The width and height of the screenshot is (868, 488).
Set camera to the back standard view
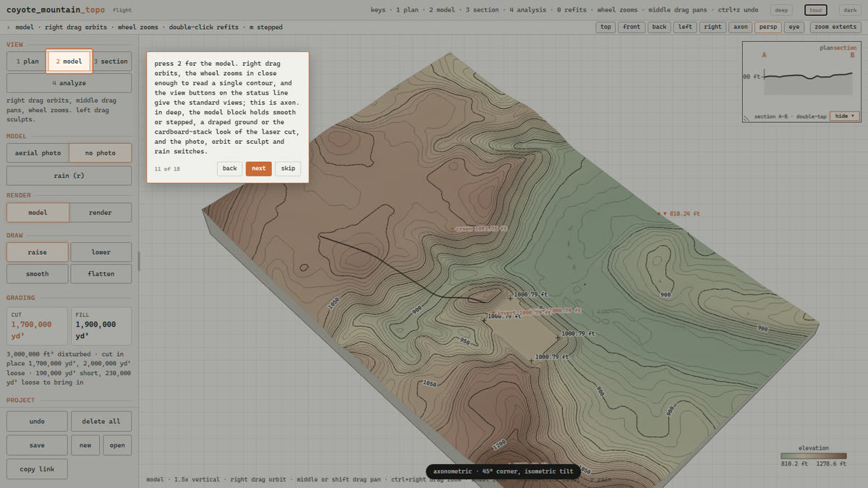[x=658, y=27]
